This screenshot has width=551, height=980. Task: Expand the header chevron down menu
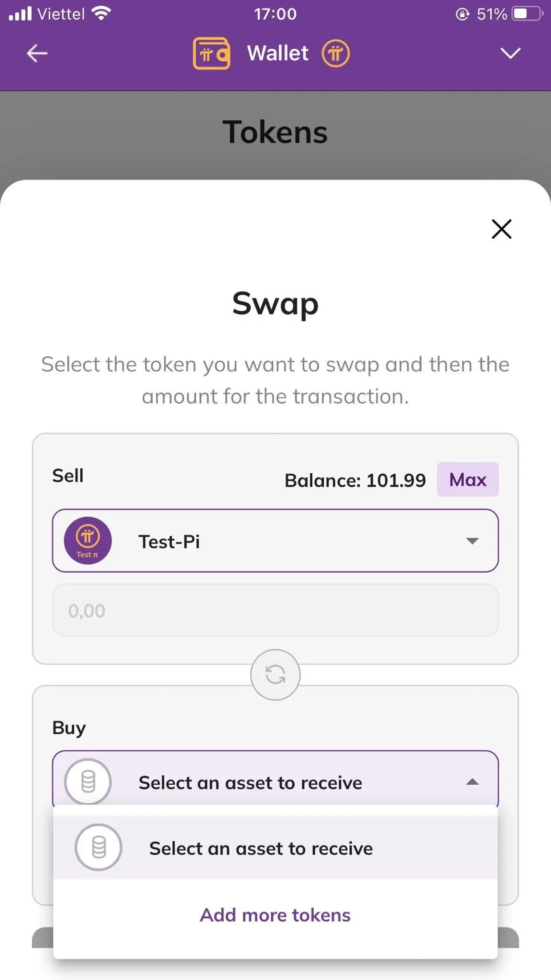point(510,53)
